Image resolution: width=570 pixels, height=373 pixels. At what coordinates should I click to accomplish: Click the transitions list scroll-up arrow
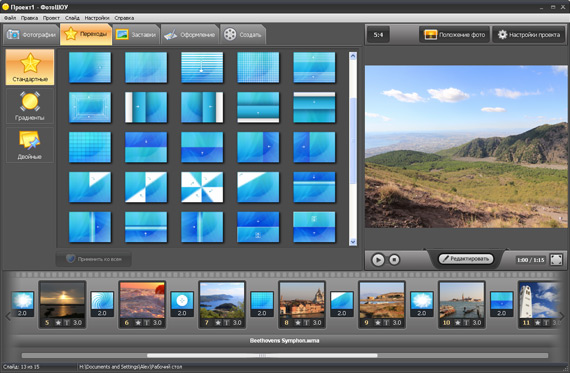pos(353,56)
